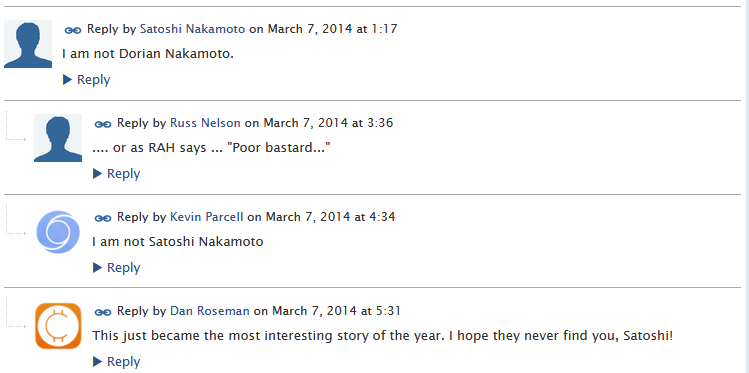
Task: Click Kevin Parcell's blue swirl avatar
Action: point(58,232)
